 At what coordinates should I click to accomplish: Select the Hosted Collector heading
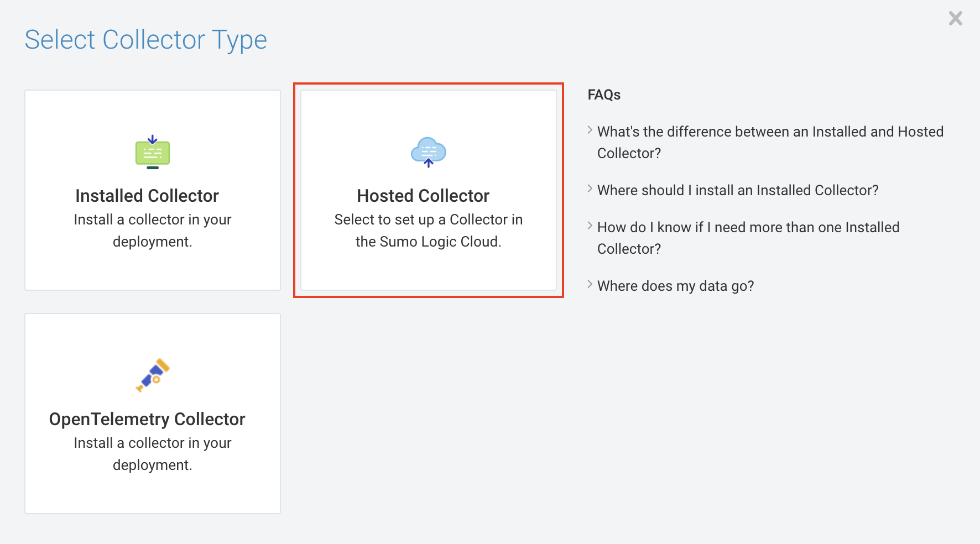pyautogui.click(x=423, y=196)
